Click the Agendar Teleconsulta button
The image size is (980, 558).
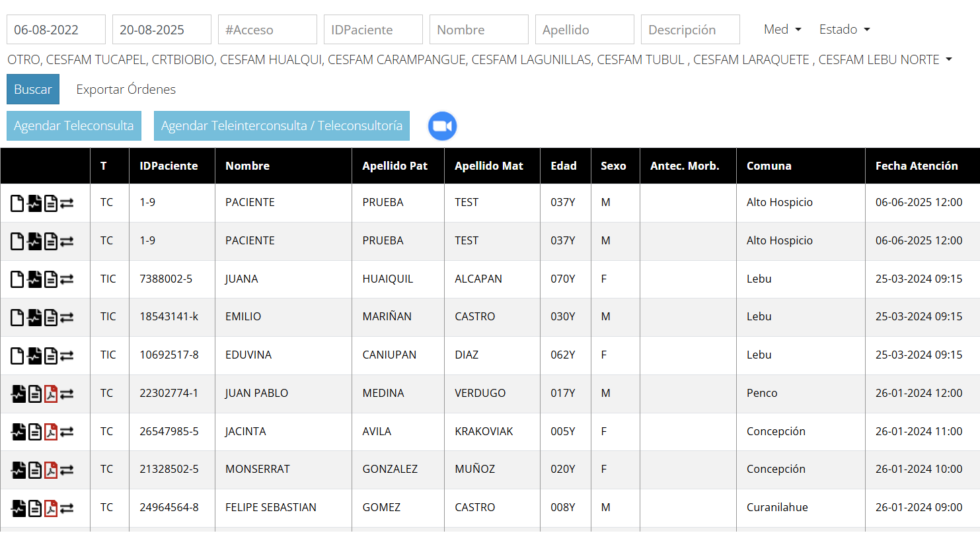point(74,125)
